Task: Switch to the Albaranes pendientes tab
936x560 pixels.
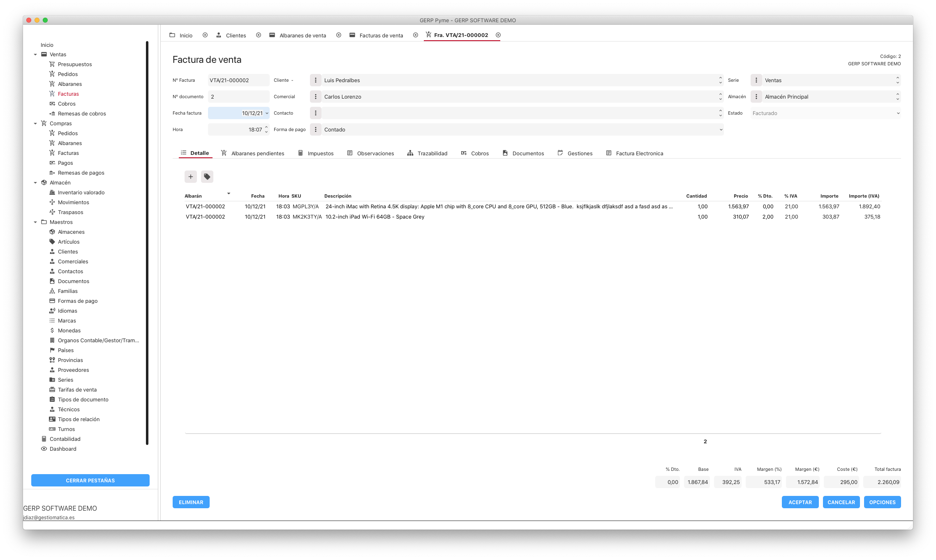Action: pos(253,153)
